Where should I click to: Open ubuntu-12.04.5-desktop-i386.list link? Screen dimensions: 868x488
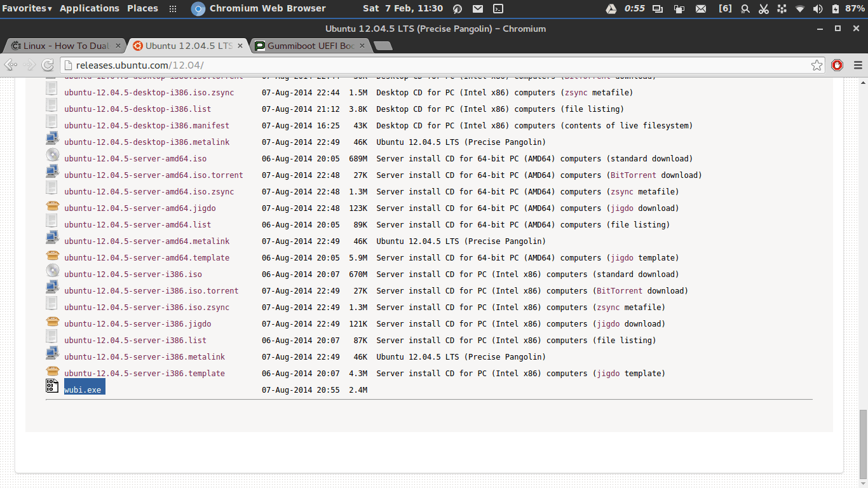138,109
